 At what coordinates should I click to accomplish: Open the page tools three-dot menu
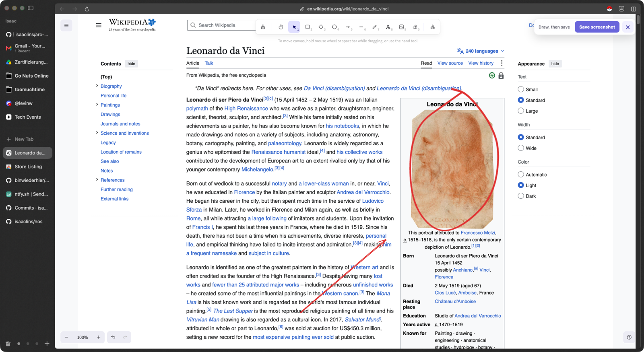502,63
